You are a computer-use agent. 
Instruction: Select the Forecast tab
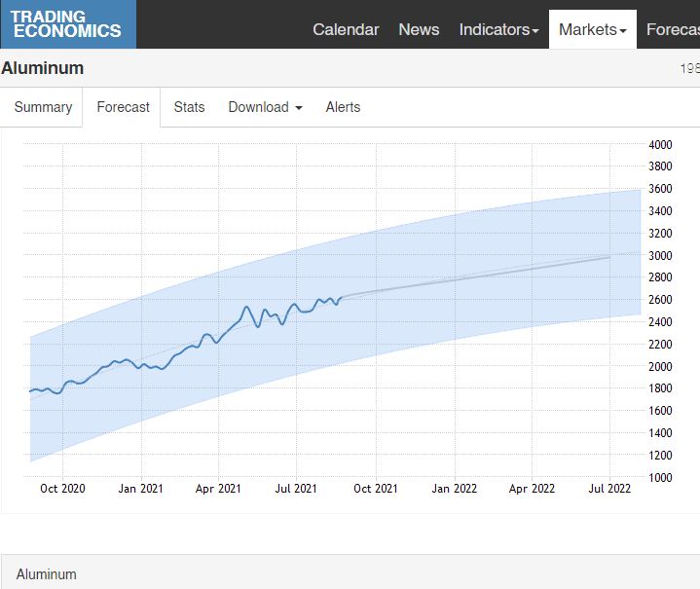[123, 107]
